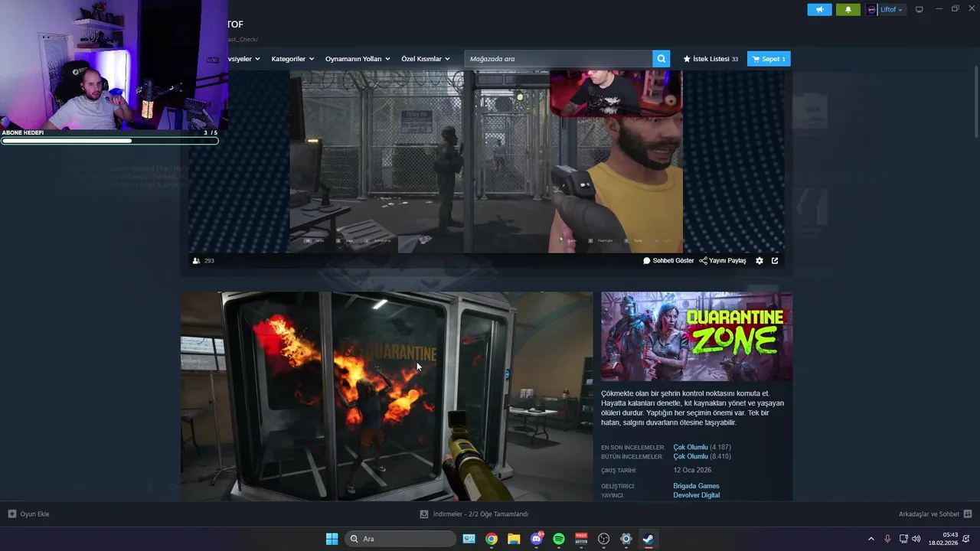Open broadcast settings gear icon
This screenshot has width=980, height=551.
pos(759,261)
